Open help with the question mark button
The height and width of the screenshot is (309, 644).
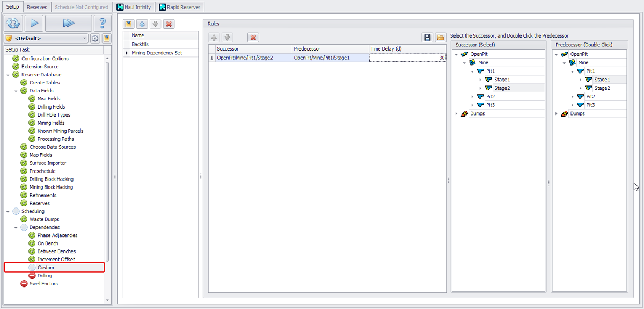coord(102,23)
